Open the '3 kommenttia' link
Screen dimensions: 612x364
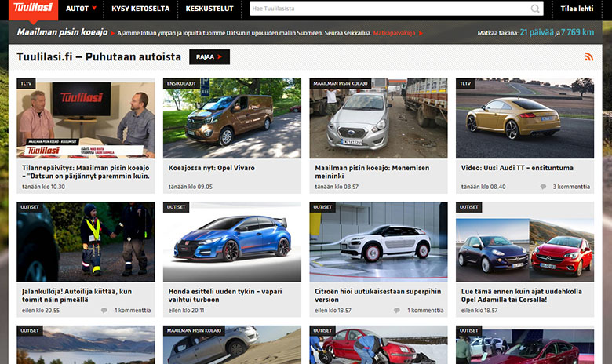tap(571, 187)
